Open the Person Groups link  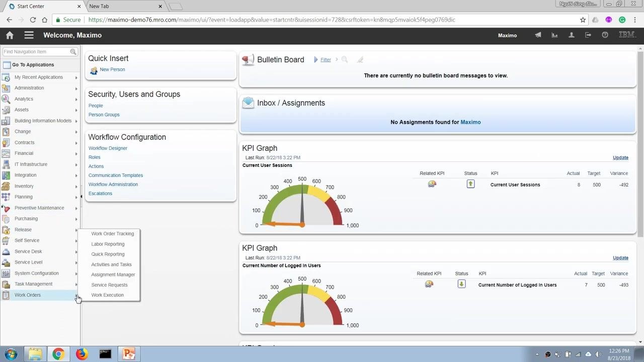pyautogui.click(x=104, y=115)
